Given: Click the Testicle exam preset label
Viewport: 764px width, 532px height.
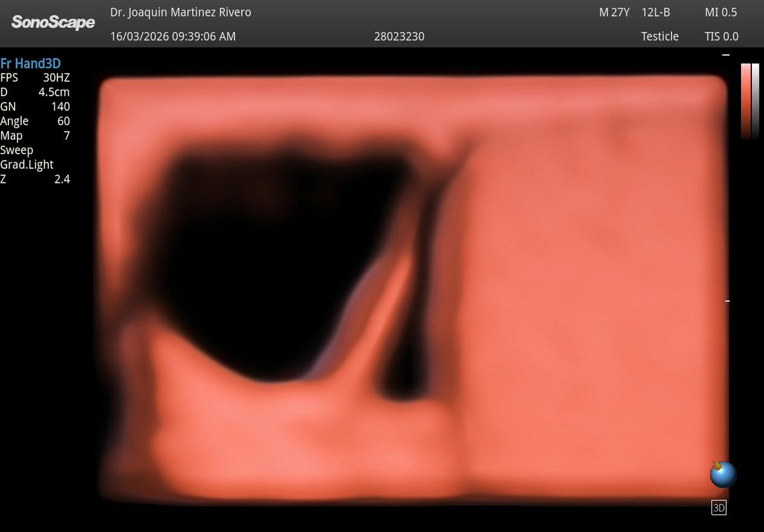Looking at the screenshot, I should click(659, 36).
